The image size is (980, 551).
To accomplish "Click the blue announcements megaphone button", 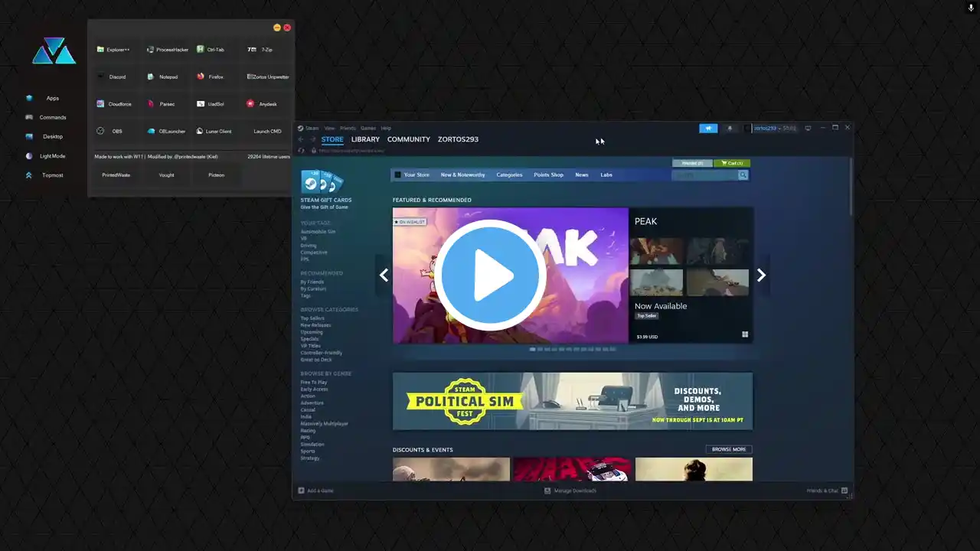I will 708,129.
